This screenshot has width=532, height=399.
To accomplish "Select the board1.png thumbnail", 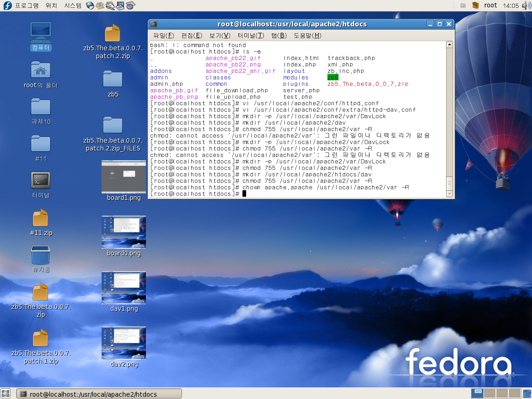I will click(x=123, y=177).
